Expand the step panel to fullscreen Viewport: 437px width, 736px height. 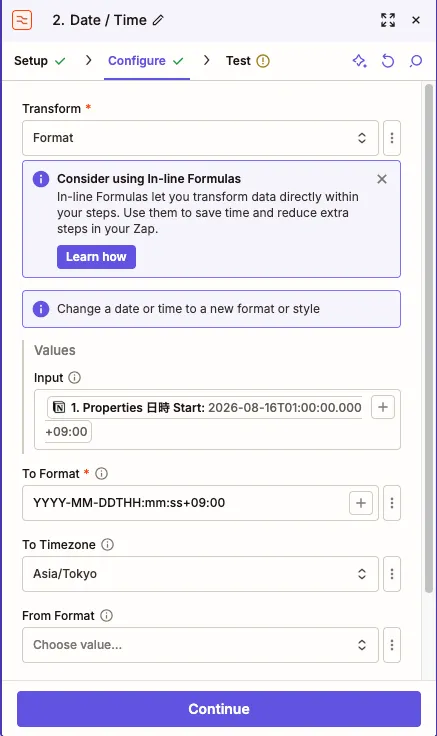(388, 20)
